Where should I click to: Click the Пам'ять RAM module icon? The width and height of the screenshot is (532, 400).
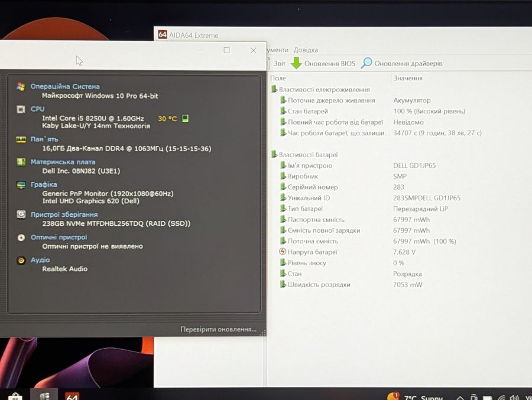[21, 139]
